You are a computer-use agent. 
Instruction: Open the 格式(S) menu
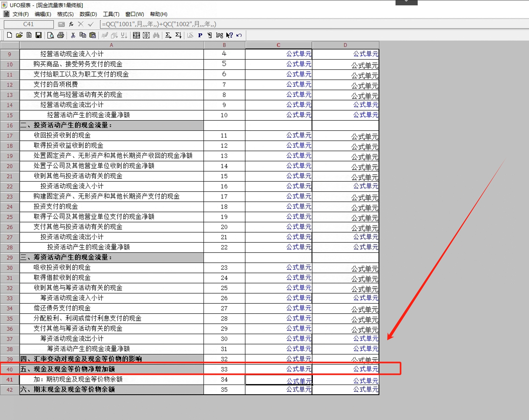65,14
